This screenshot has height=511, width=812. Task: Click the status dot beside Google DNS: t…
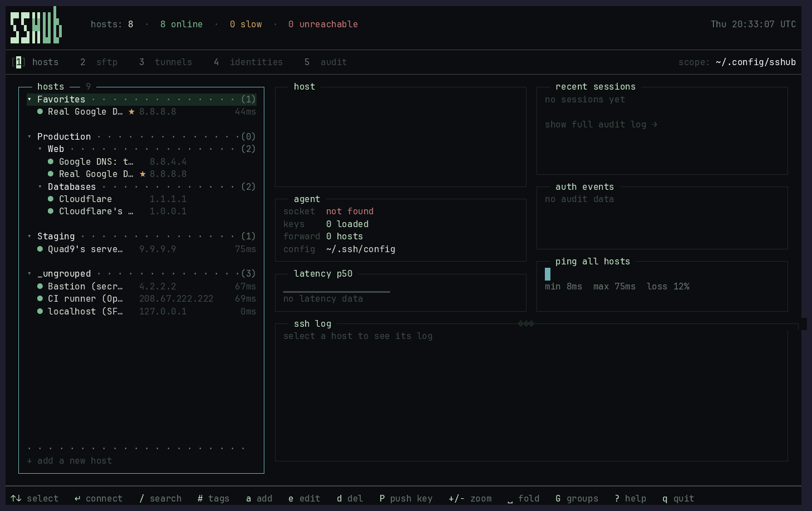click(51, 161)
